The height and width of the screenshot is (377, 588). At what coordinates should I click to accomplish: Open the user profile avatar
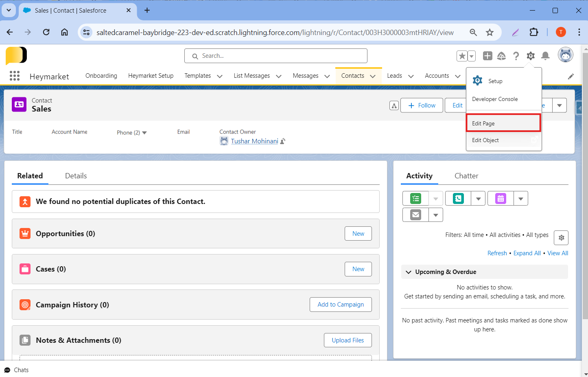click(565, 55)
